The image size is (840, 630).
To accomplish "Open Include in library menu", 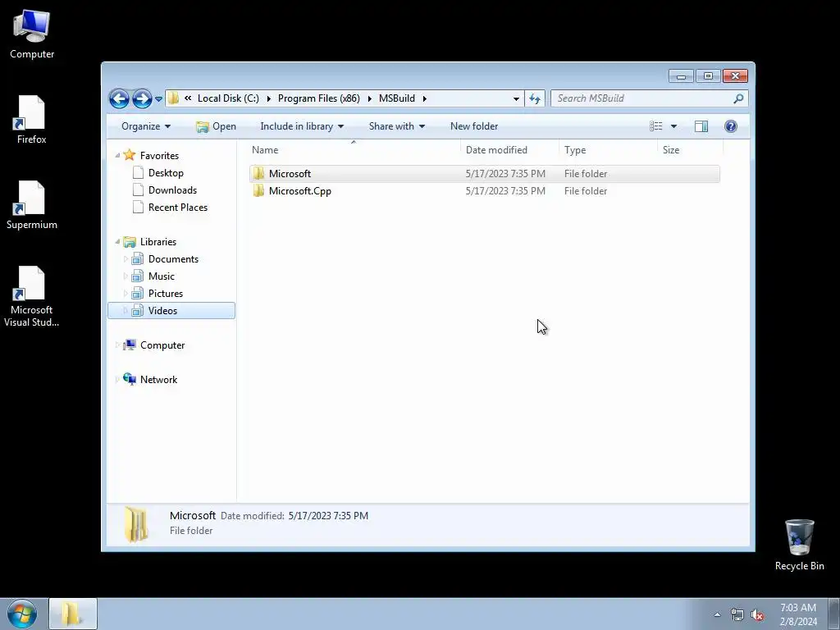I will pos(302,126).
